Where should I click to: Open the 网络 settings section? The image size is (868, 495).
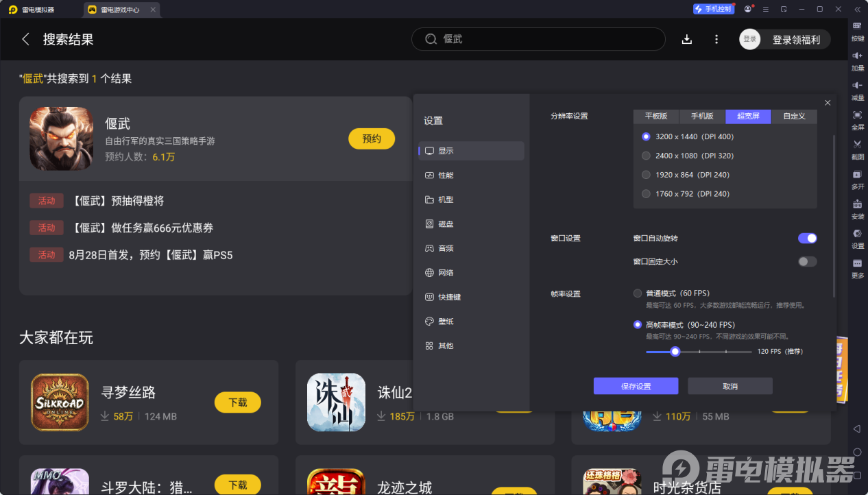(471, 273)
